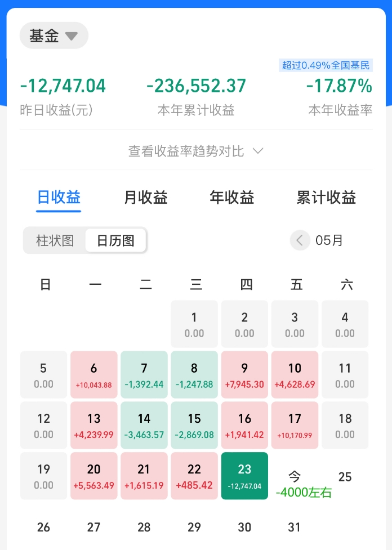
Task: Select day 13 with +4,239.99
Action: tap(93, 425)
